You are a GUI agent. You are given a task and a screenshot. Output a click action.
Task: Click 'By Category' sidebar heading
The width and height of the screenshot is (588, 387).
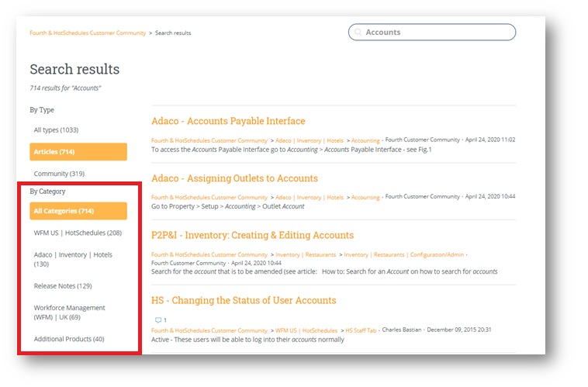tap(47, 192)
